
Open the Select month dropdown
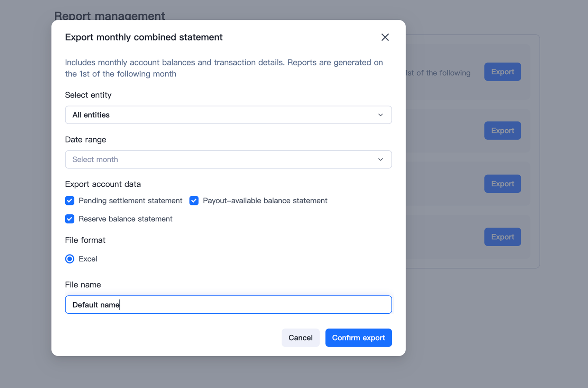click(x=228, y=159)
